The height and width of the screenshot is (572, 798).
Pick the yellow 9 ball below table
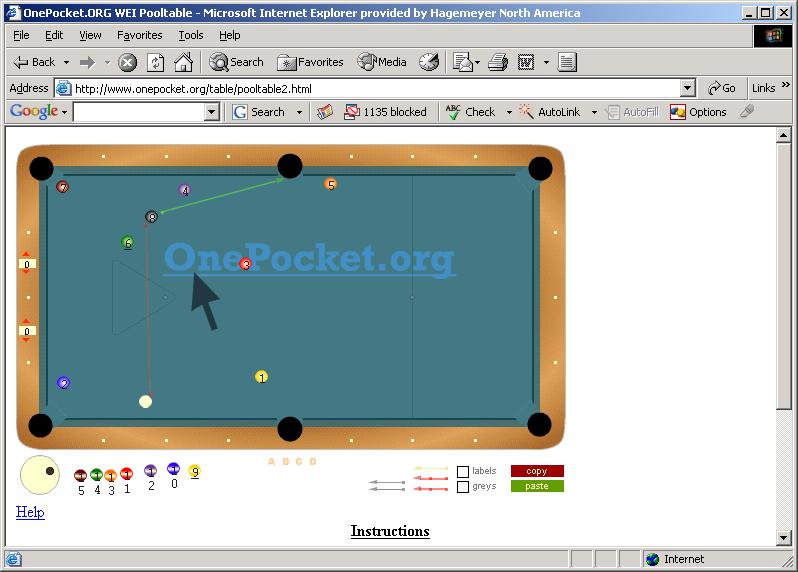coord(194,471)
